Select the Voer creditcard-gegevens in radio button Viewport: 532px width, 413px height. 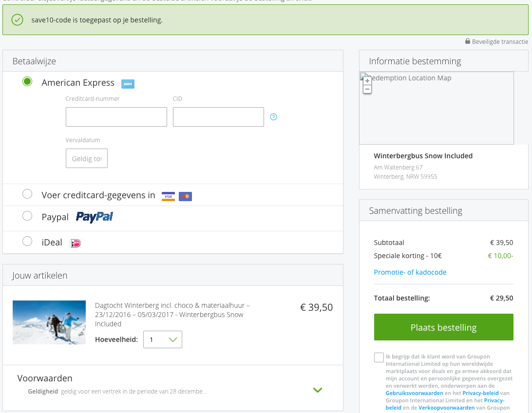[27, 194]
